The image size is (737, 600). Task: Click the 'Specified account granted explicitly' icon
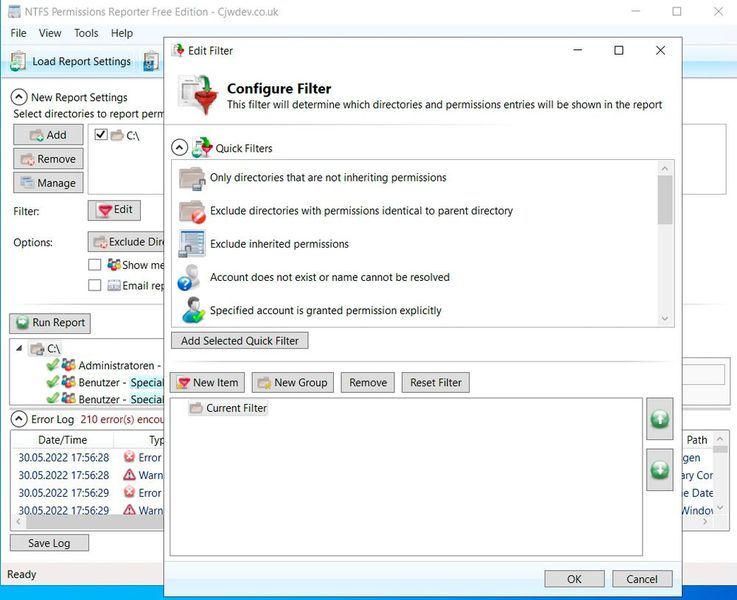click(193, 310)
